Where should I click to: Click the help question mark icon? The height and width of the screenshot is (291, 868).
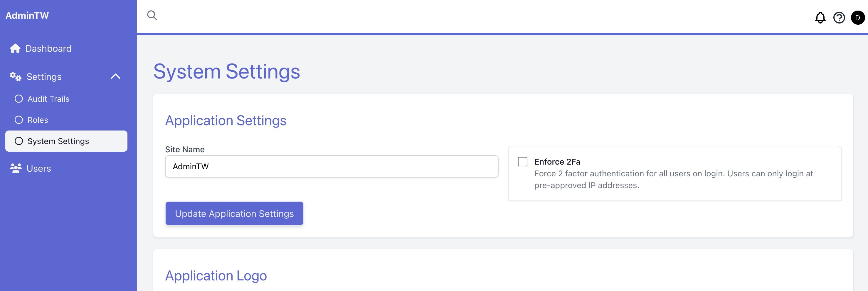(x=839, y=18)
